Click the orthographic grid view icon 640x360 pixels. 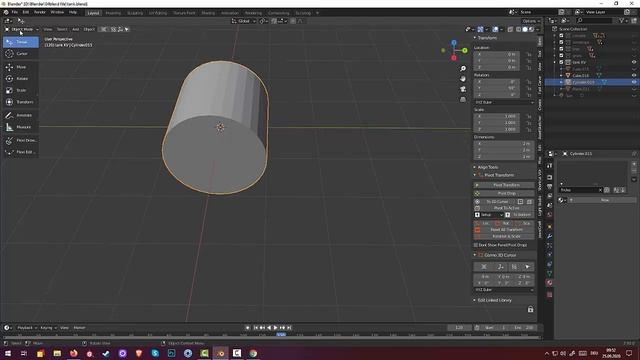[x=463, y=99]
